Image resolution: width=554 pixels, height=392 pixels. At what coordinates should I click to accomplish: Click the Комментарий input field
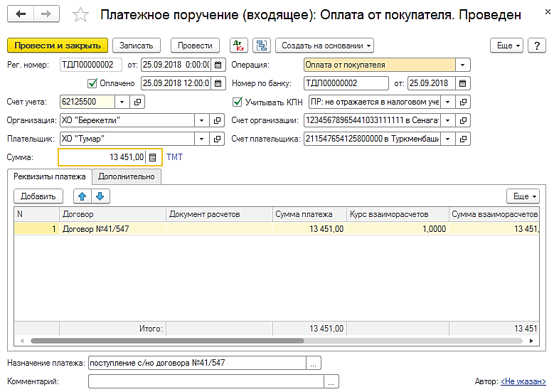click(206, 382)
